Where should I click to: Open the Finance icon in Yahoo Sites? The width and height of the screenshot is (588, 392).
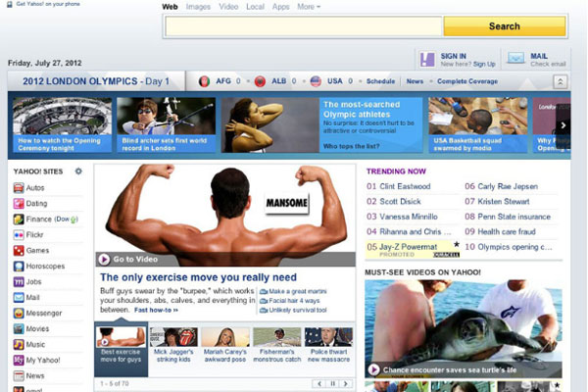[19, 220]
